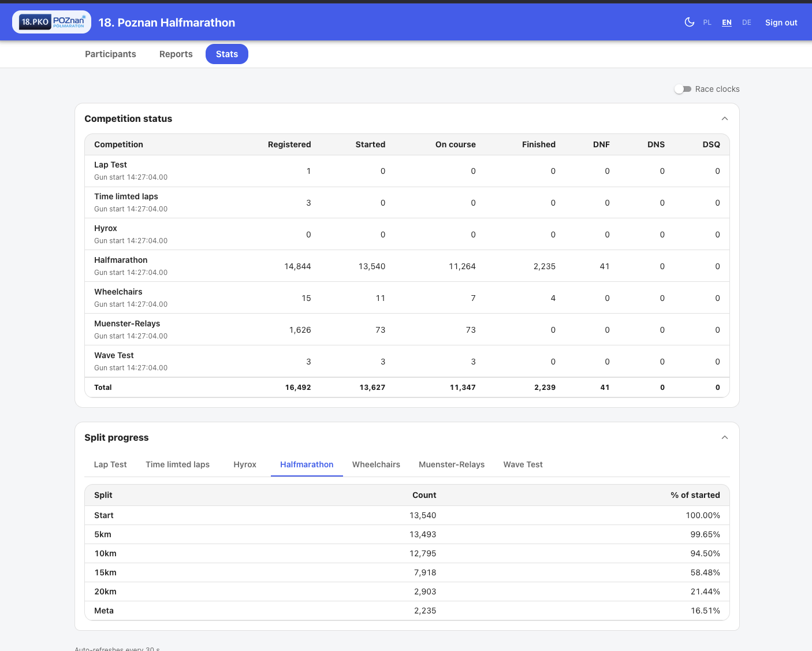Image resolution: width=812 pixels, height=651 pixels.
Task: Click Sign out
Action: point(781,23)
